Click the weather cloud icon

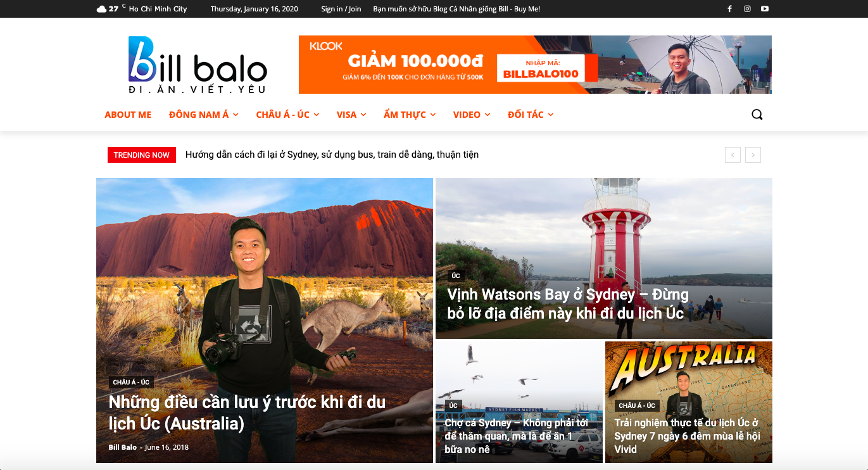[x=101, y=9]
